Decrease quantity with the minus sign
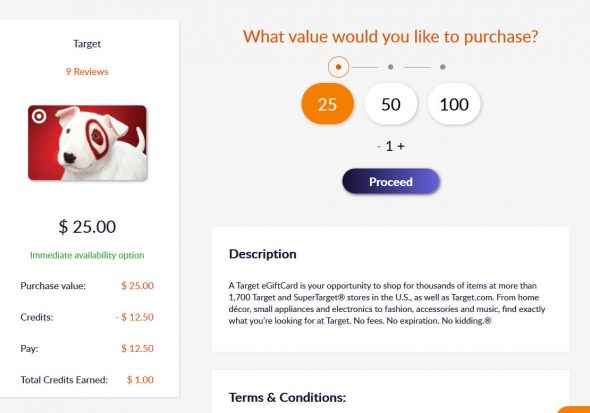Screen dimensions: 590x413 pyautogui.click(x=379, y=146)
